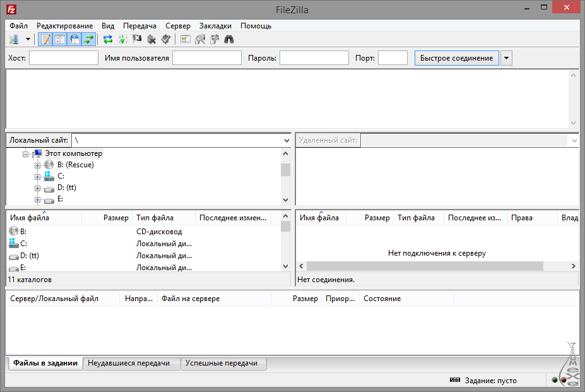Click the queue size indicator in status bar

coord(455,380)
